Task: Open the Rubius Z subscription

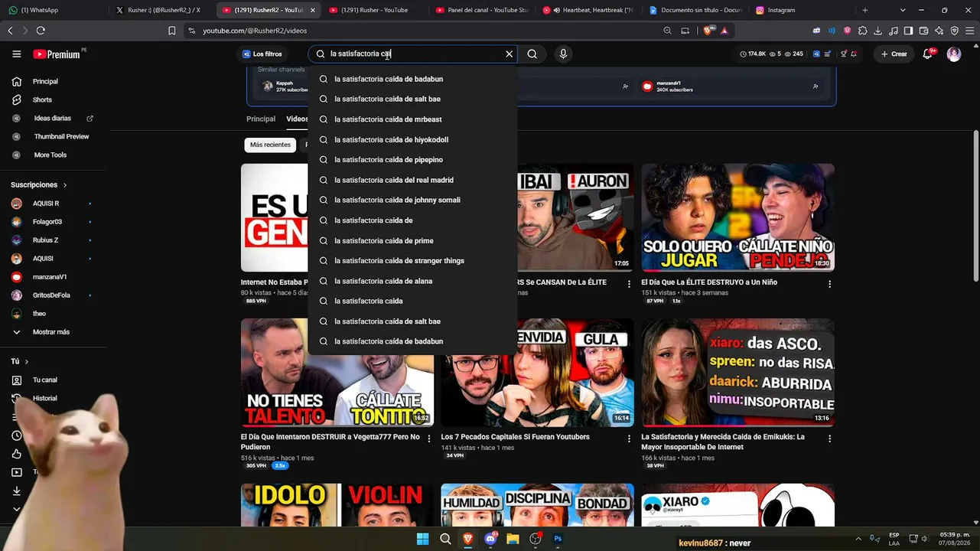Action: click(46, 240)
